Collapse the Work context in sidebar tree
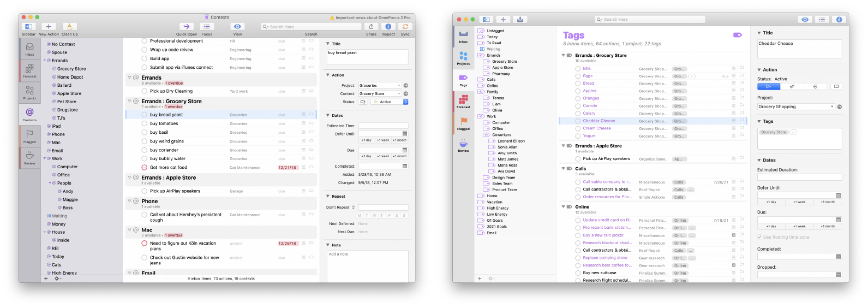Screen dimensions: 868x308 click(45, 158)
